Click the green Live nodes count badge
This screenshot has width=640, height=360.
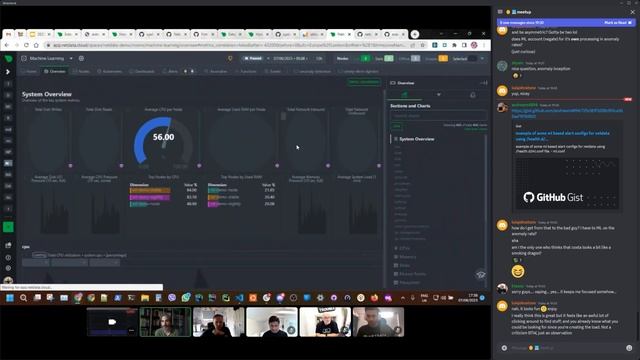pyautogui.click(x=365, y=58)
